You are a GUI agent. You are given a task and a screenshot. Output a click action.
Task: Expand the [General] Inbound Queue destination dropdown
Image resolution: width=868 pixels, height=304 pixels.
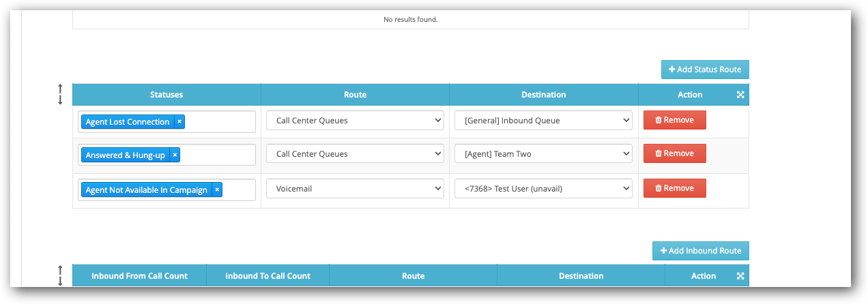tap(543, 121)
